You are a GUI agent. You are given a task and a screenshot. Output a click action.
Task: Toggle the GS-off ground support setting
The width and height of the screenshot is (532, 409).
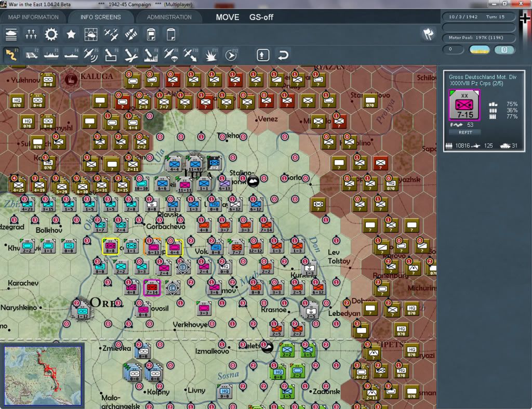tap(261, 17)
